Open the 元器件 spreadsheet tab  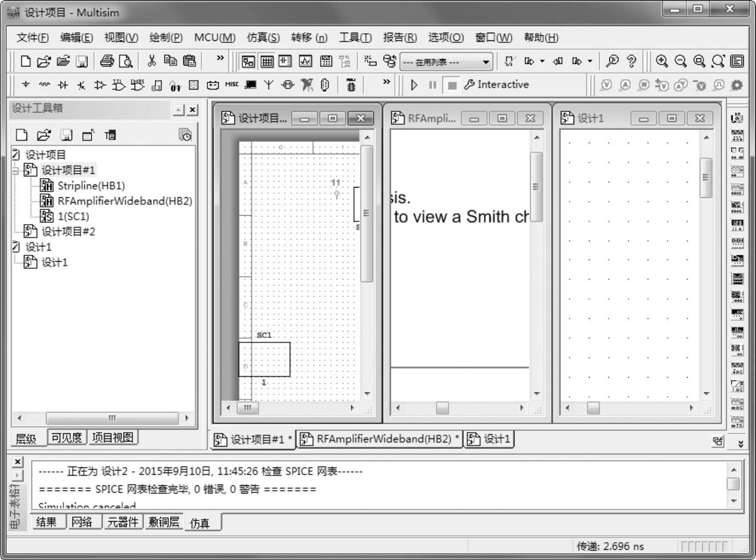click(x=123, y=522)
